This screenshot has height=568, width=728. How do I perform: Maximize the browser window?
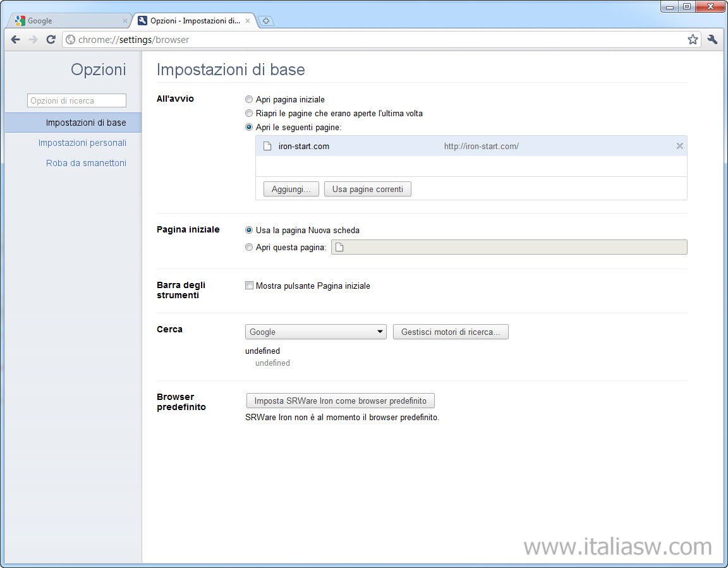[x=687, y=6]
